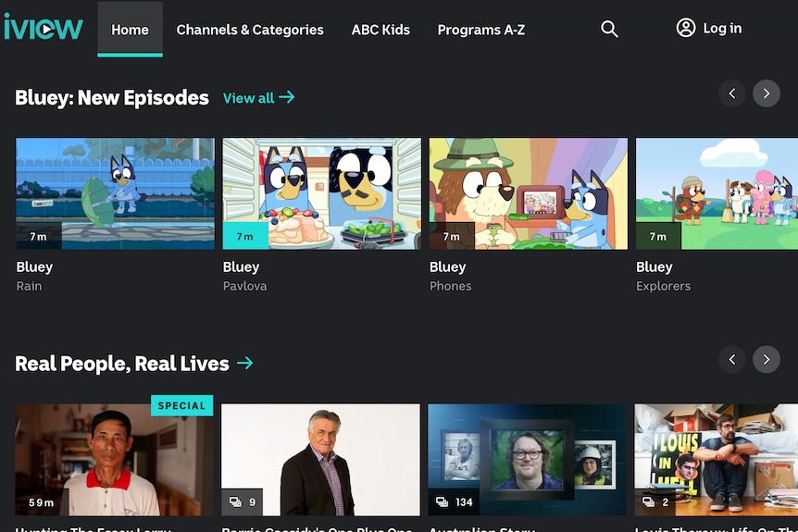Go to ABC Kids section

(x=380, y=30)
